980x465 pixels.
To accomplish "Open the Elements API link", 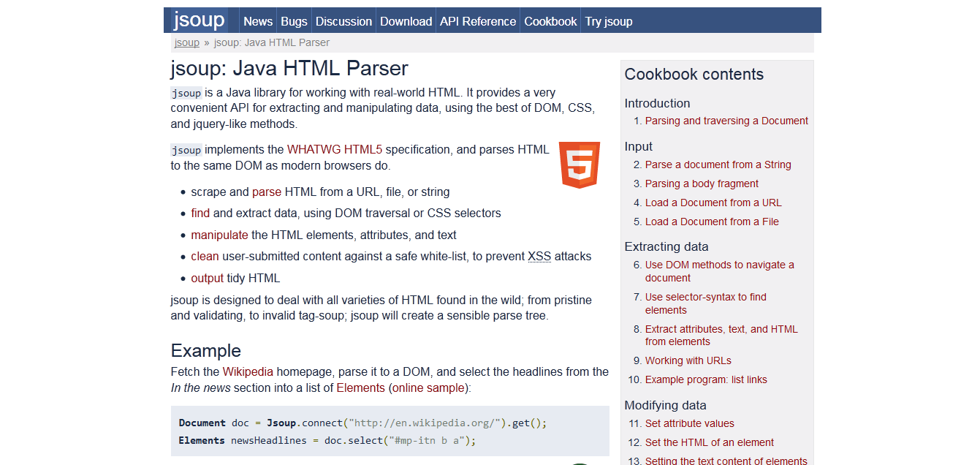I will coord(361,387).
